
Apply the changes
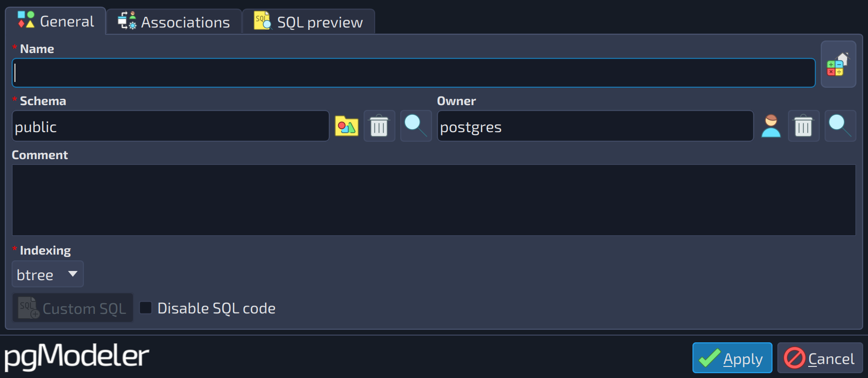[x=732, y=358]
